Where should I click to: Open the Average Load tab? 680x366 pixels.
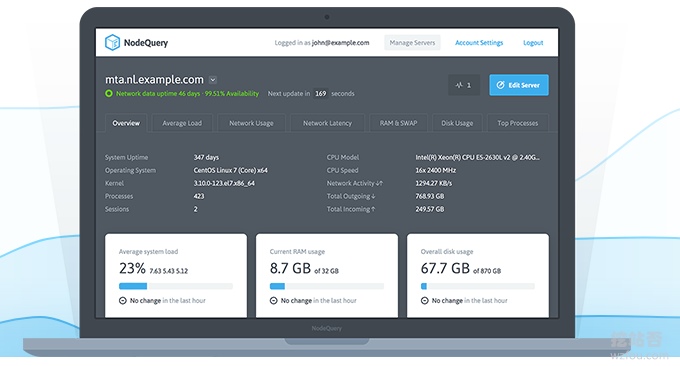182,123
